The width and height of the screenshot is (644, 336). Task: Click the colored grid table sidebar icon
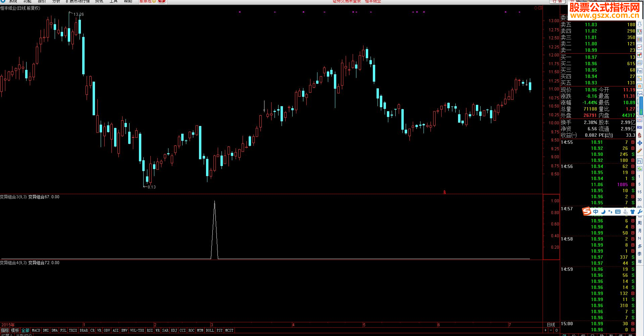coord(640,39)
